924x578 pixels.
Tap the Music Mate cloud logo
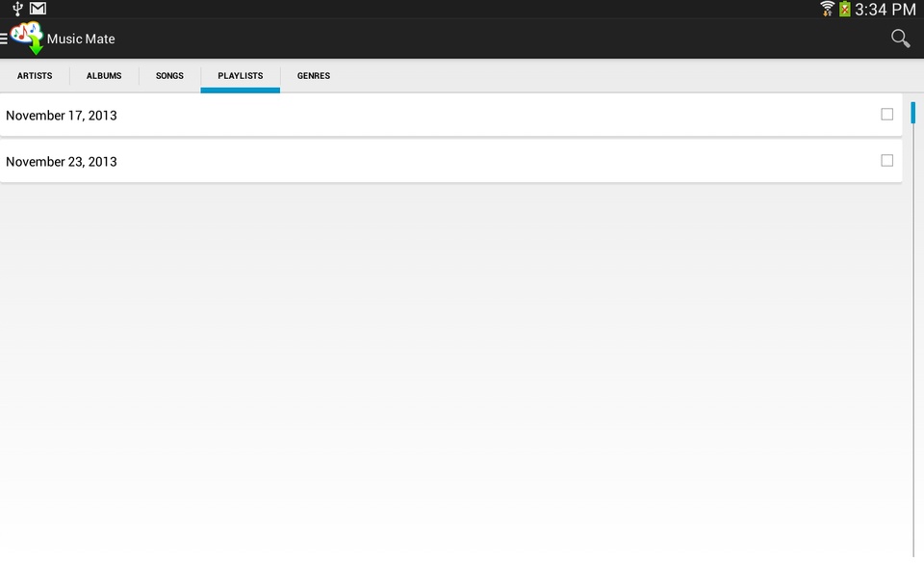tap(27, 39)
